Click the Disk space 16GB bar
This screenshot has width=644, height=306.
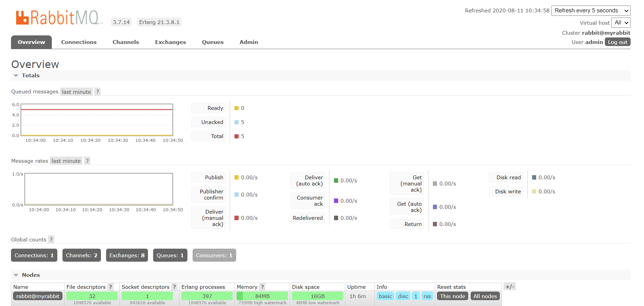point(318,296)
